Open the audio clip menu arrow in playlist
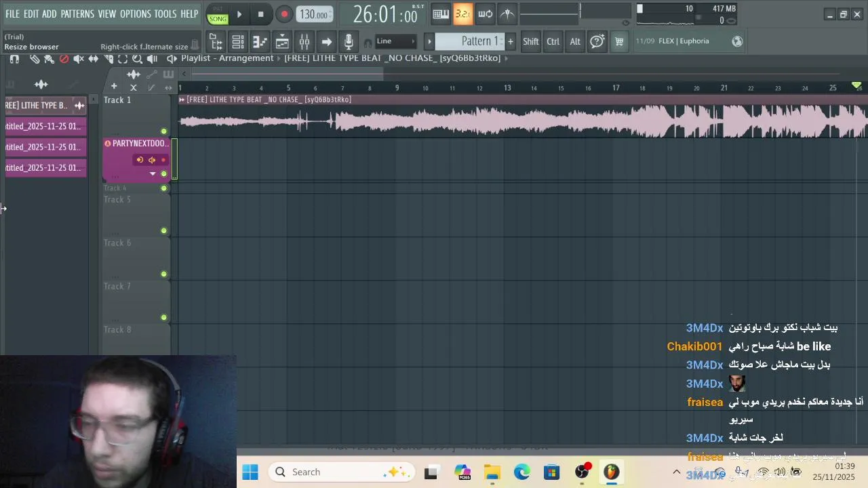 pos(182,100)
